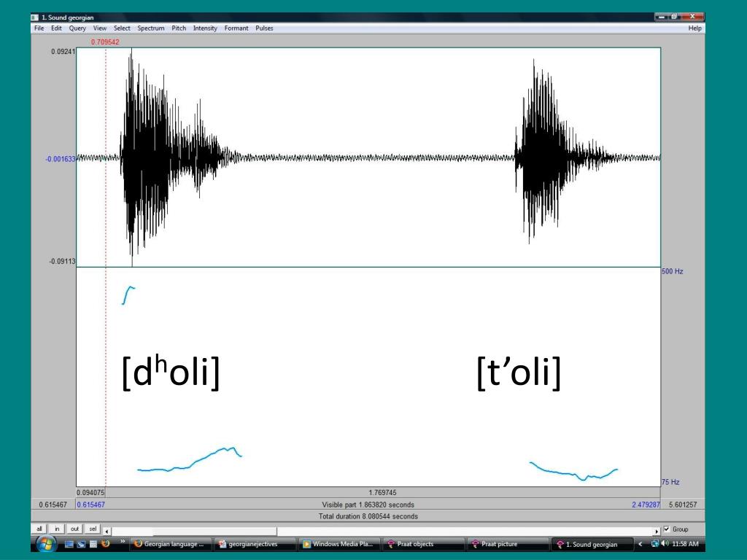Open the Pulses menu
747x560 pixels.
point(264,28)
